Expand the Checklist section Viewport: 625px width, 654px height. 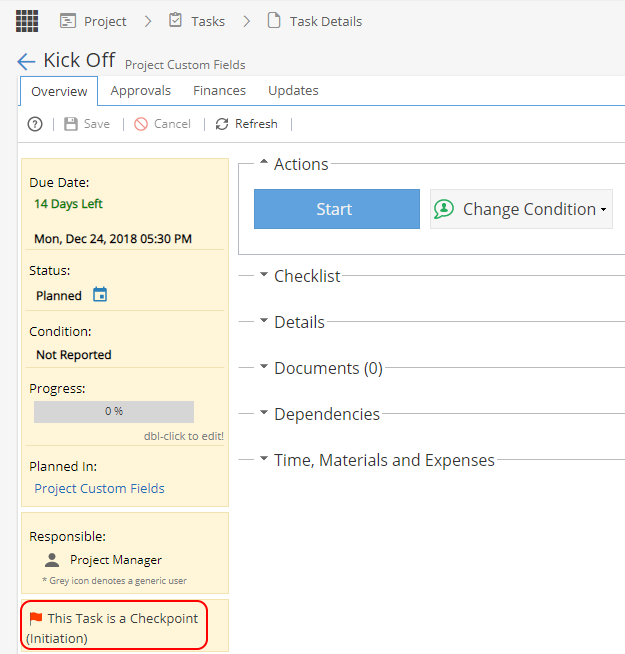click(264, 274)
